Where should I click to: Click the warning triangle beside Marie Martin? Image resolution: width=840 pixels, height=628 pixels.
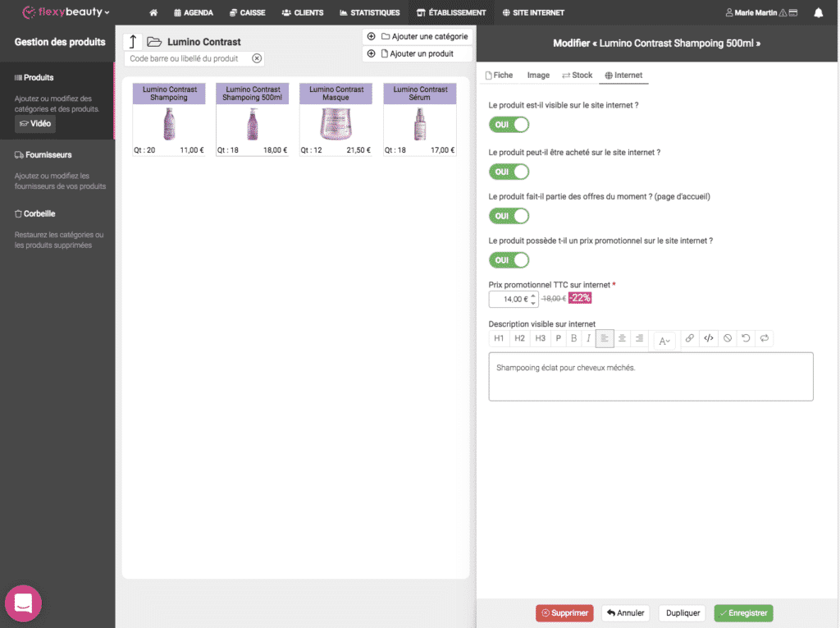click(x=783, y=12)
